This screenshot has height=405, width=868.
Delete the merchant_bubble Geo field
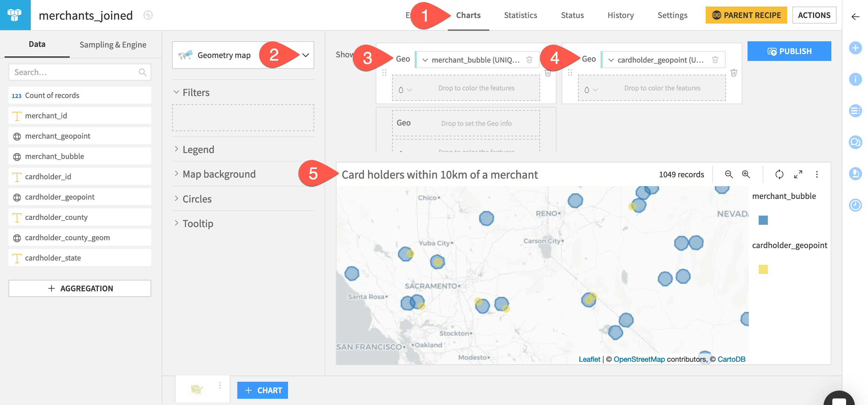pyautogui.click(x=529, y=60)
